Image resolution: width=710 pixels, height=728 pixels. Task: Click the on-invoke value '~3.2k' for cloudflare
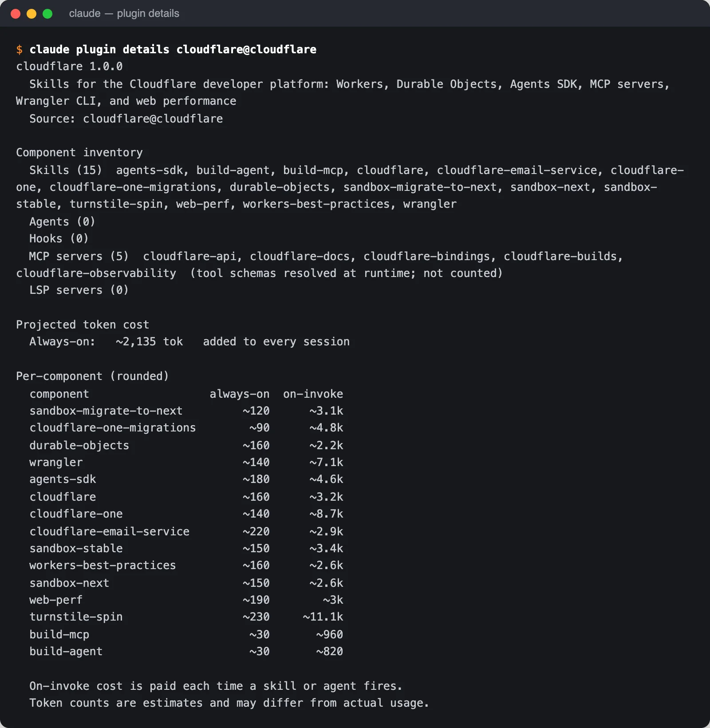coord(327,497)
